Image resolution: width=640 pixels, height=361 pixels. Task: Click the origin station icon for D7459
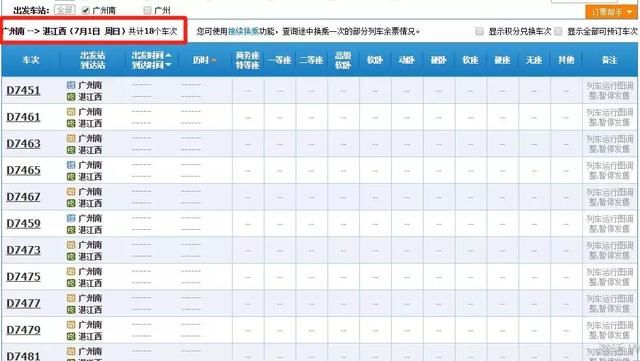pos(71,218)
